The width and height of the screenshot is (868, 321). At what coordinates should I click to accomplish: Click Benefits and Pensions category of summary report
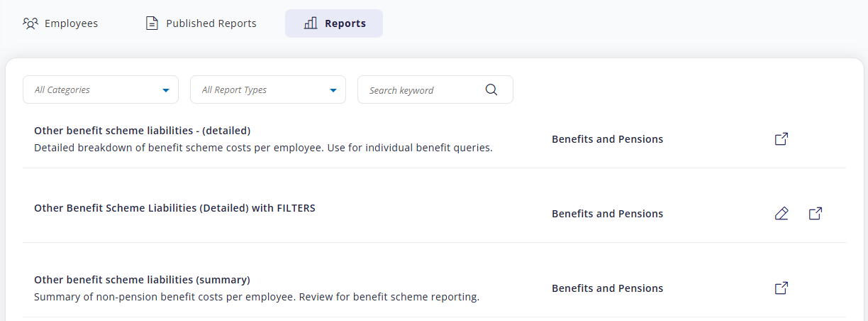coord(607,288)
